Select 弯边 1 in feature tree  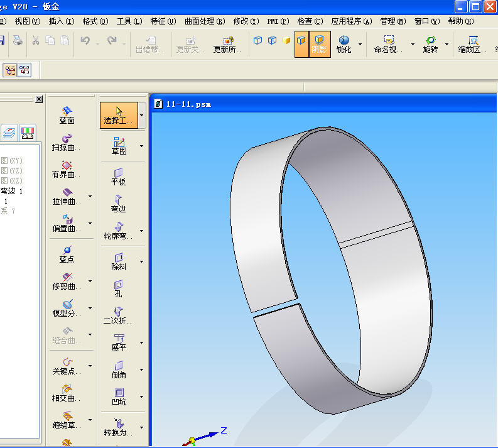pyautogui.click(x=12, y=191)
